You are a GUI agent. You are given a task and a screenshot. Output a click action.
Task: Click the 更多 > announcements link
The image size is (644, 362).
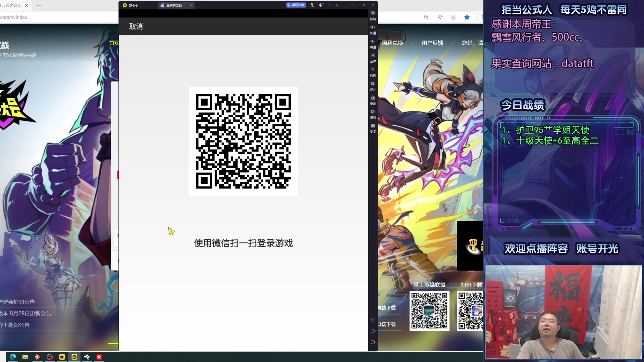75,285
